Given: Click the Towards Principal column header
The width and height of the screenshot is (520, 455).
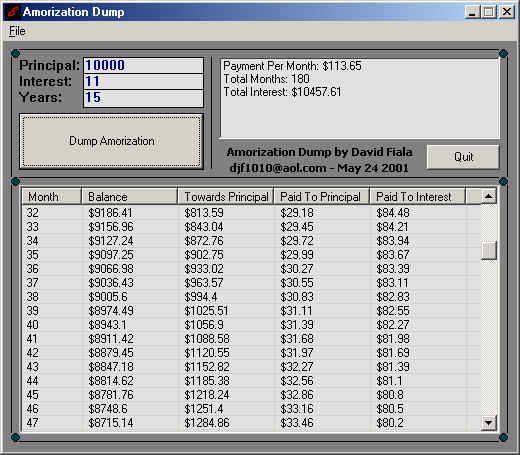Looking at the screenshot, I should 226,197.
